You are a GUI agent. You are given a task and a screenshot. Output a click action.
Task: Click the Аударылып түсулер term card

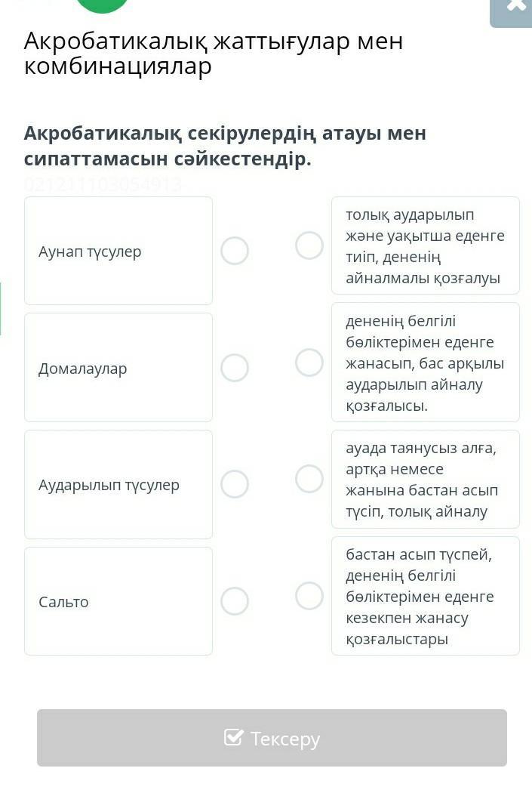118,484
